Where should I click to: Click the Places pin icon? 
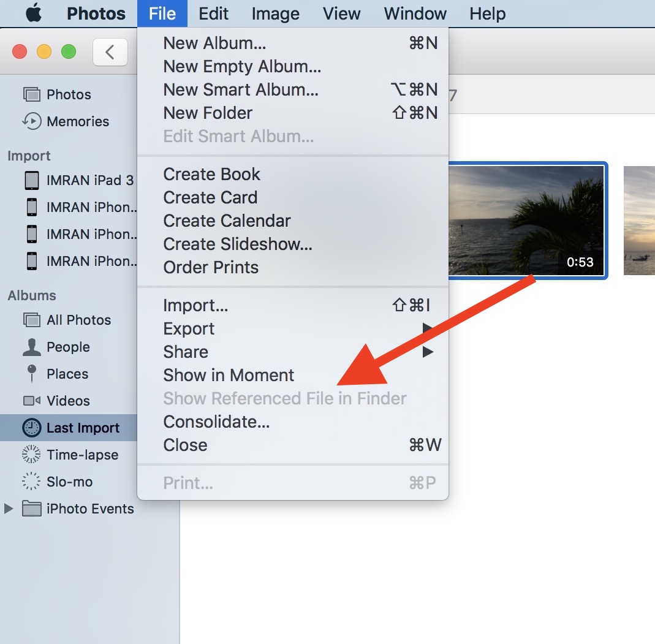[x=32, y=373]
